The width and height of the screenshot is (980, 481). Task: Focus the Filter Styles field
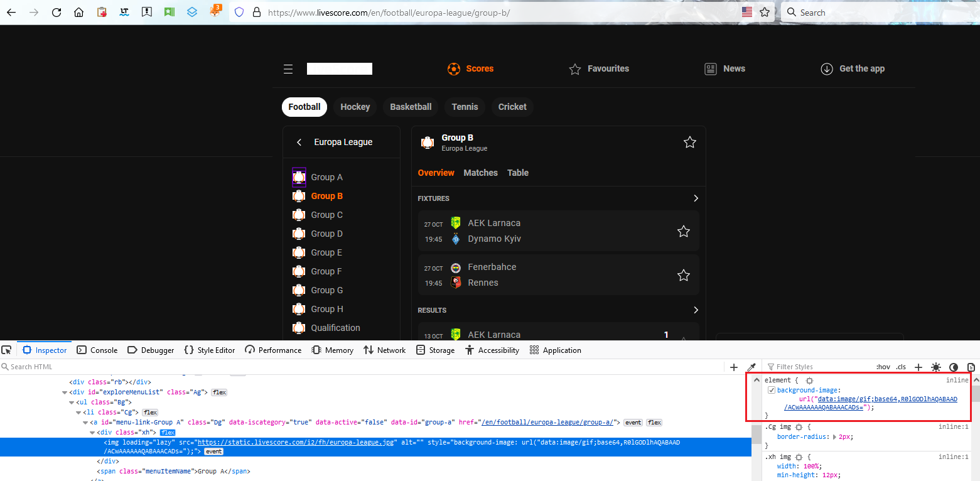pos(816,367)
